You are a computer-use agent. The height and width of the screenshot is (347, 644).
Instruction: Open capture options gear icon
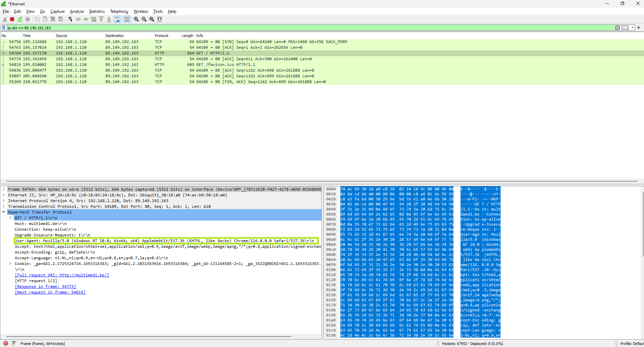point(28,19)
